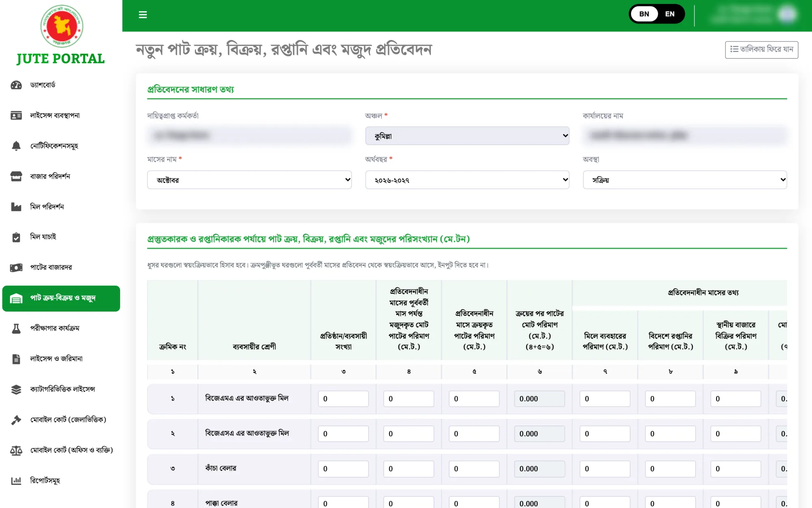
Task: Click the notifications bell icon
Action: [x=16, y=146]
